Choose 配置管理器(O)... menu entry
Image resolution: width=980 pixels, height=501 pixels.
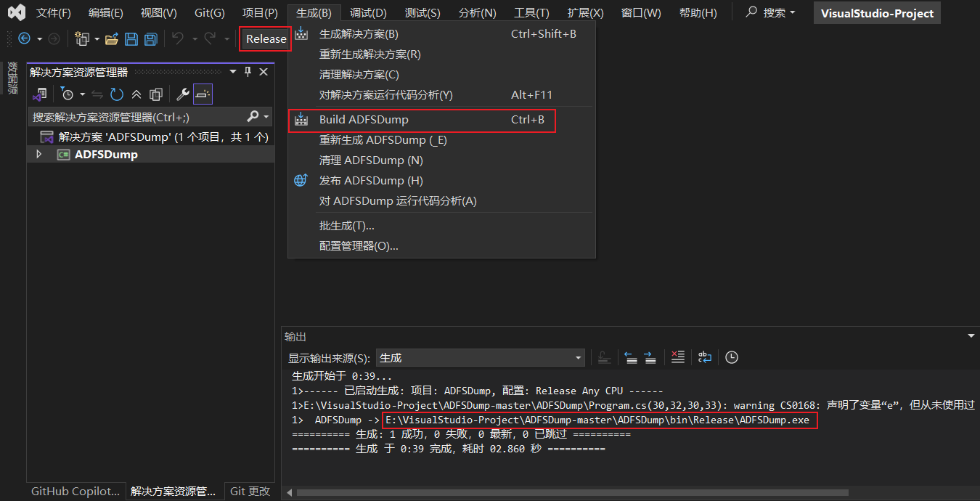[359, 246]
